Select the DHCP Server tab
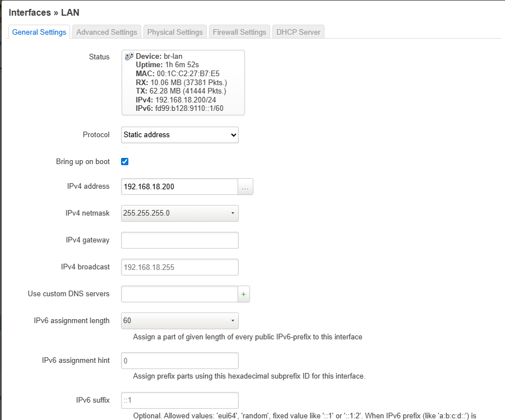Viewport: 505px width, 420px height. [298, 32]
